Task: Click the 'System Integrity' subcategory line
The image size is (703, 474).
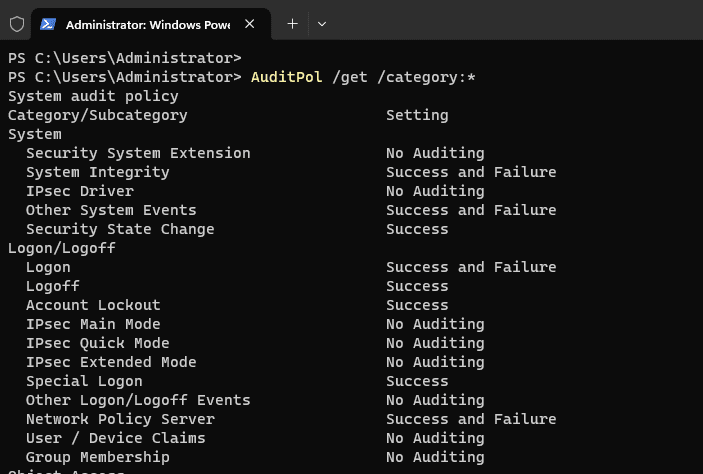Action: [x=97, y=172]
